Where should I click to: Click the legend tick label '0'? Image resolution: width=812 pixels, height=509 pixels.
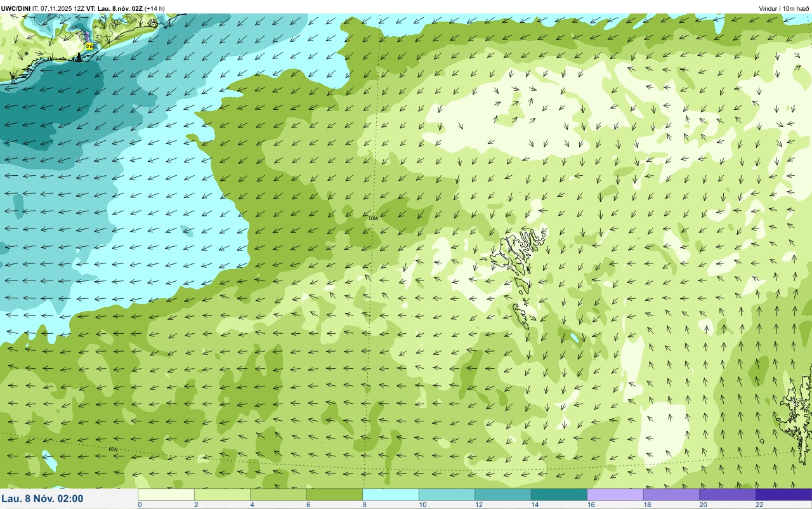[x=140, y=505]
